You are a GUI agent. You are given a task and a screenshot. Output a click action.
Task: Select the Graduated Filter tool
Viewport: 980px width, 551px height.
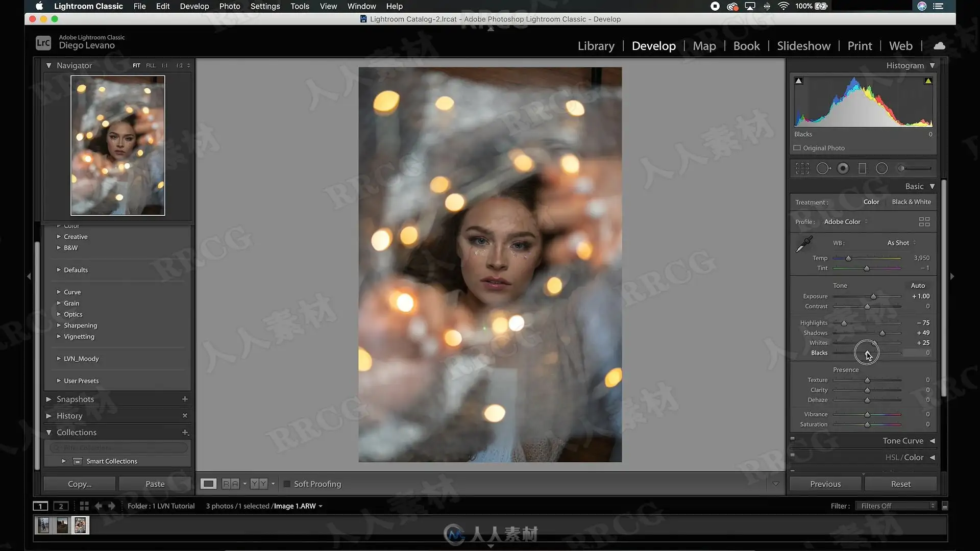[862, 168]
